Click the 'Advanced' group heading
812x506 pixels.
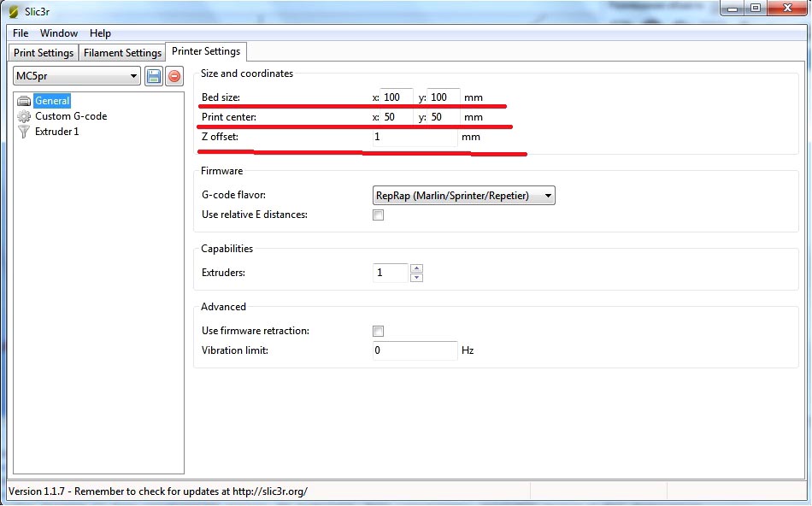223,307
